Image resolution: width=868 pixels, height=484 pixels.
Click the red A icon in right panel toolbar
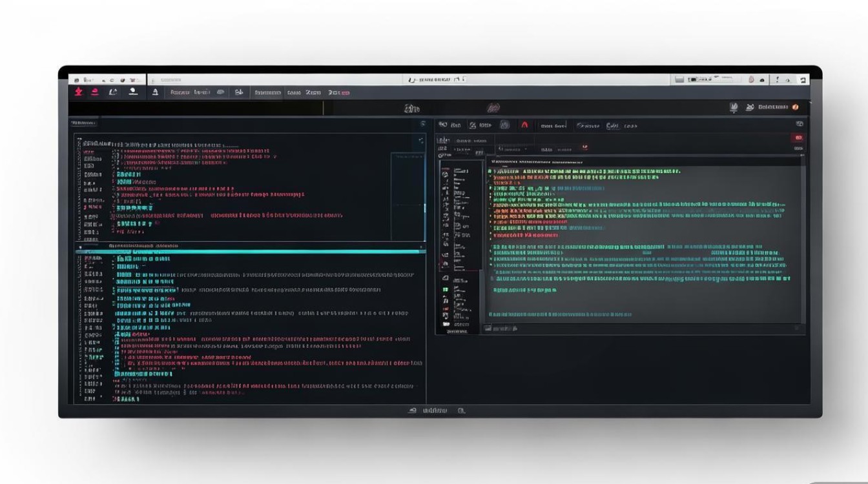524,125
